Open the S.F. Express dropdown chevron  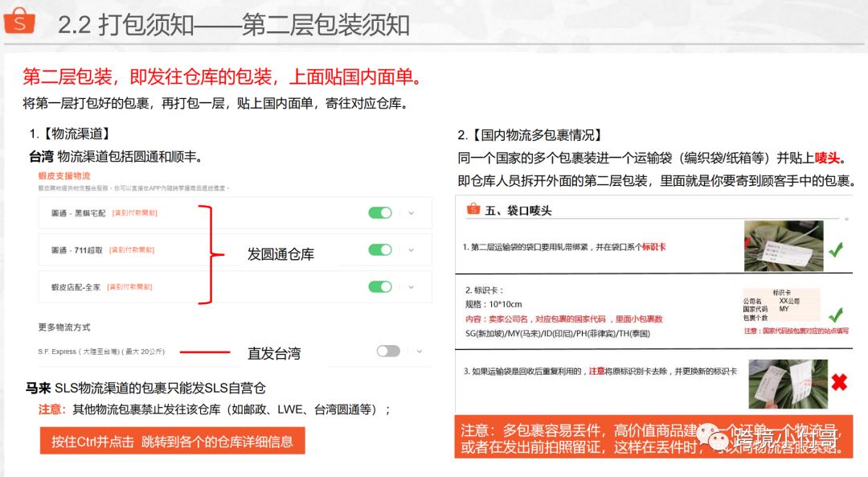[418, 352]
